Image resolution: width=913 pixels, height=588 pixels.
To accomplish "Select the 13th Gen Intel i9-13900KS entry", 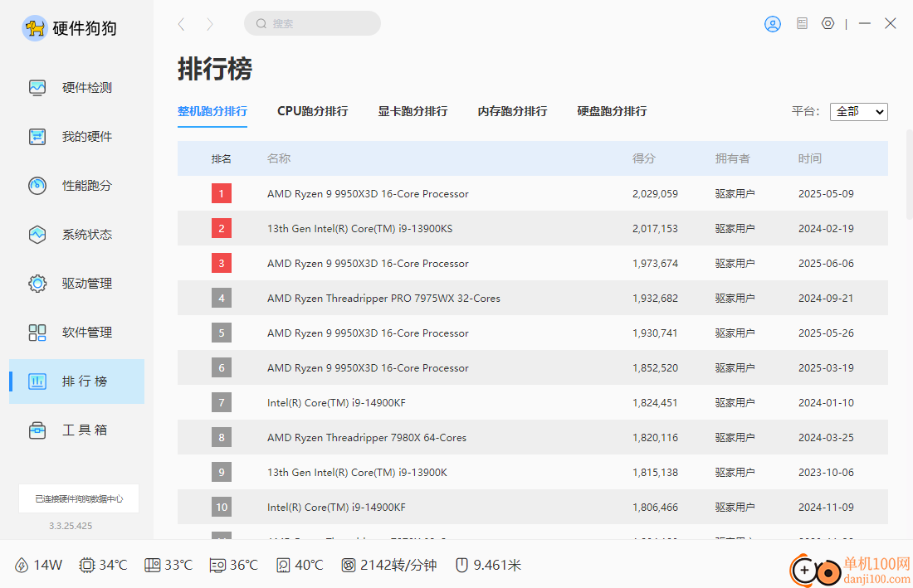I will 533,229.
